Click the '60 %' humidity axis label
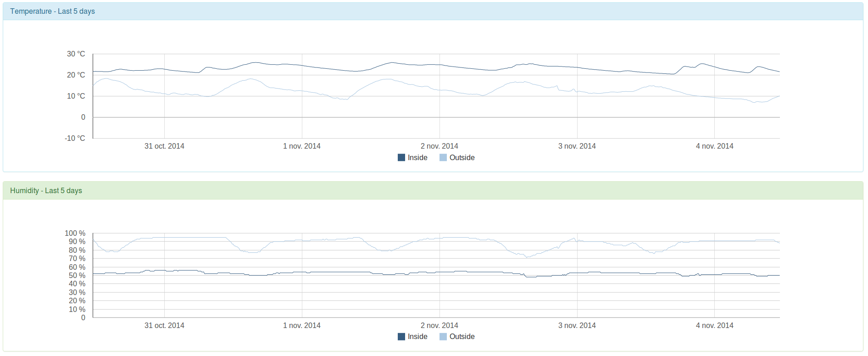 click(77, 267)
